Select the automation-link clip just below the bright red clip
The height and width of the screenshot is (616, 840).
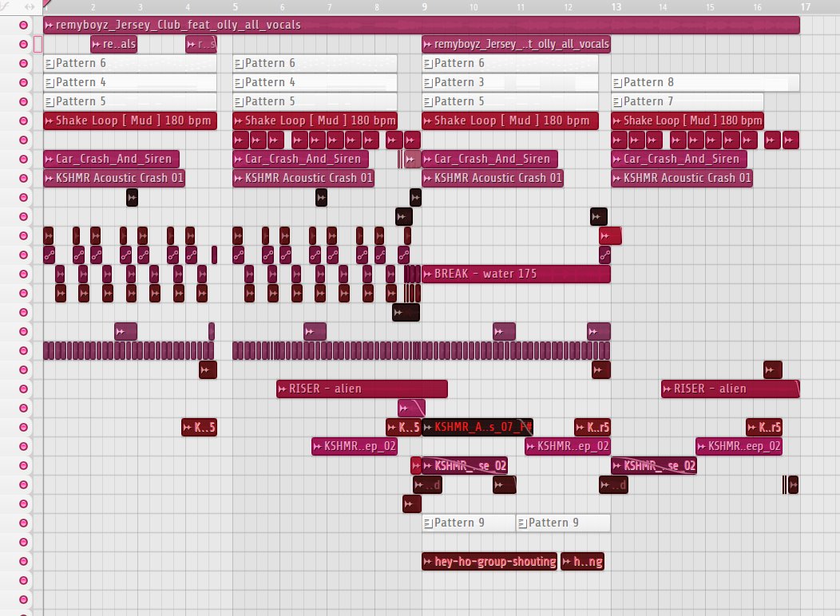point(604,255)
